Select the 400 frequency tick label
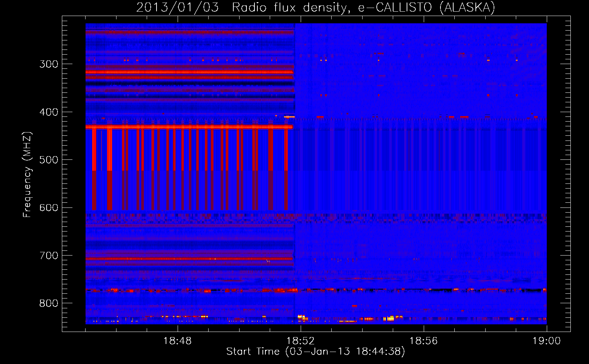This screenshot has width=589, height=364. tap(49, 112)
